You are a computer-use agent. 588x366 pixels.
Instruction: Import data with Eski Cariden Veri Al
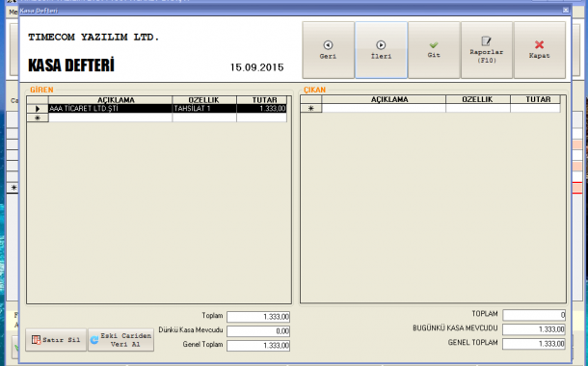tap(120, 340)
